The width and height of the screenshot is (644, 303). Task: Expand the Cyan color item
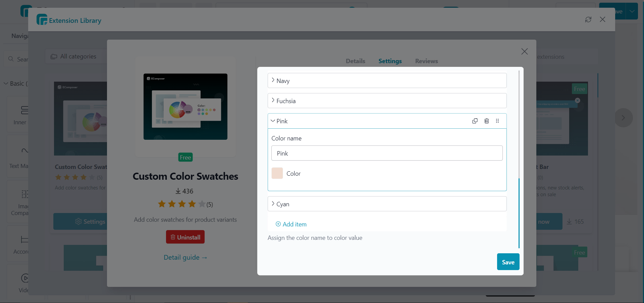pos(387,204)
